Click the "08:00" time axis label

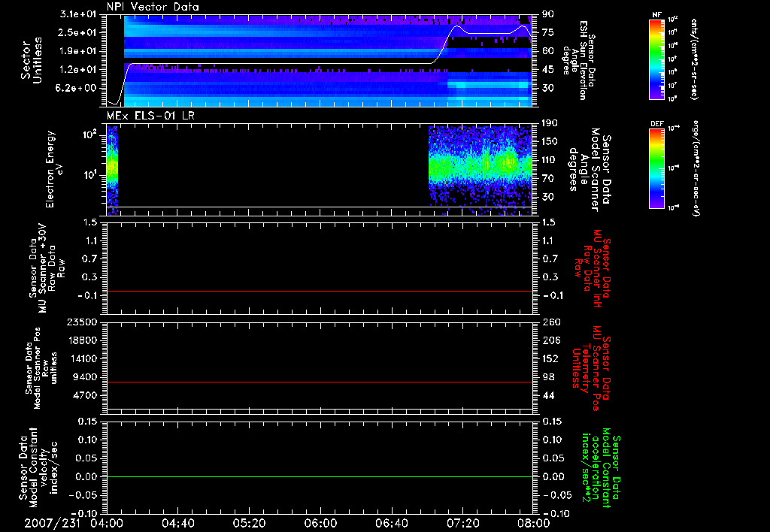pos(534,523)
